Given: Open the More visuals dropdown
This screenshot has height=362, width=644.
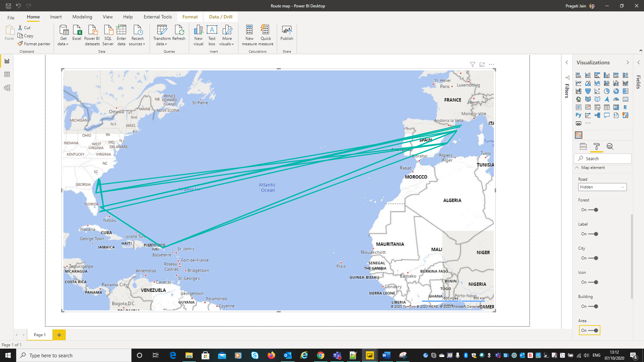Looking at the screenshot, I should 227,35.
